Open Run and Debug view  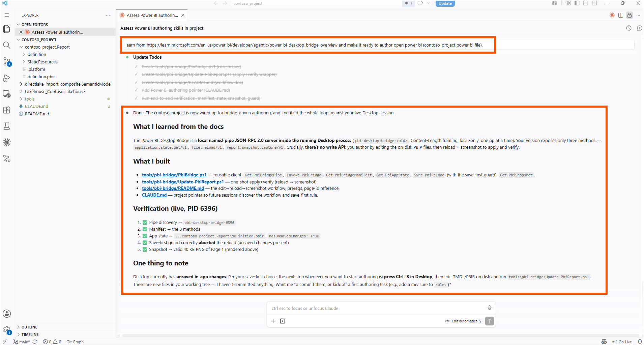tap(7, 78)
